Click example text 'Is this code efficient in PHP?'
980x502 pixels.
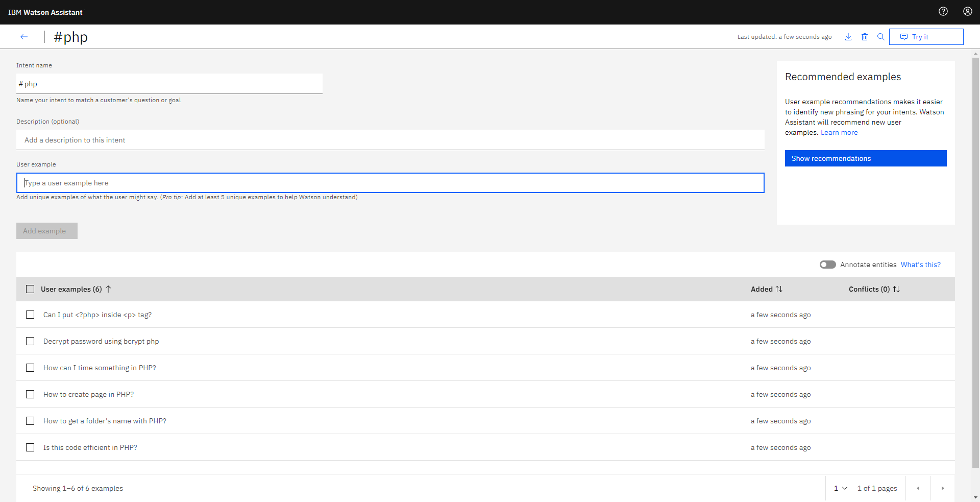(90, 447)
